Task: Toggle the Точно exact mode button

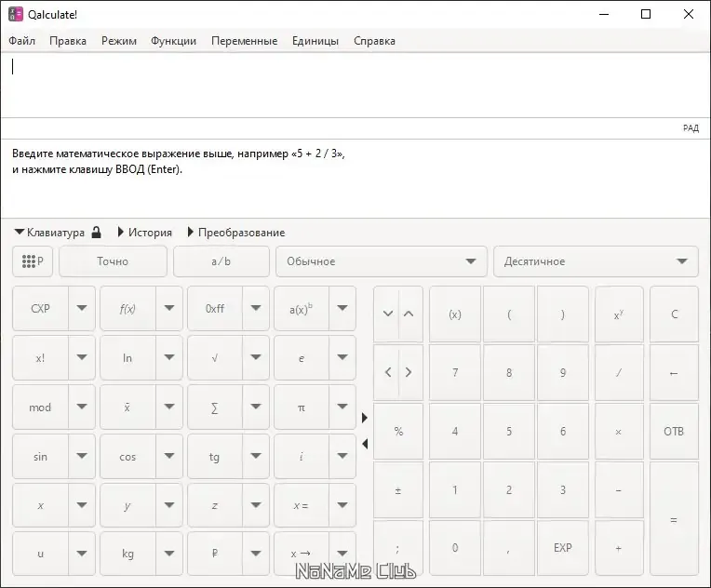Action: (x=113, y=261)
